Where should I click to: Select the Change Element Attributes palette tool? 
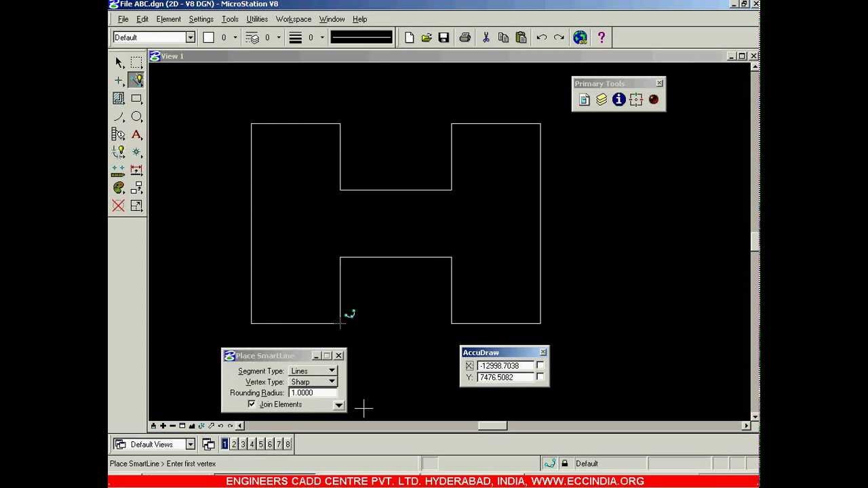(119, 188)
